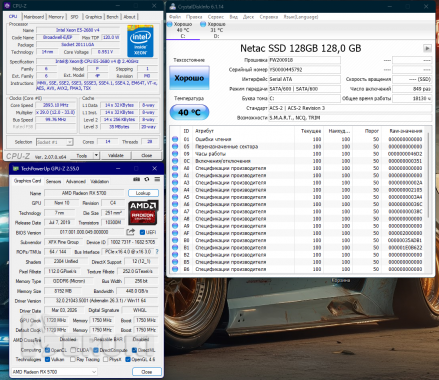
Task: Click the GPU-Z refresh icon
Action: coord(147,179)
